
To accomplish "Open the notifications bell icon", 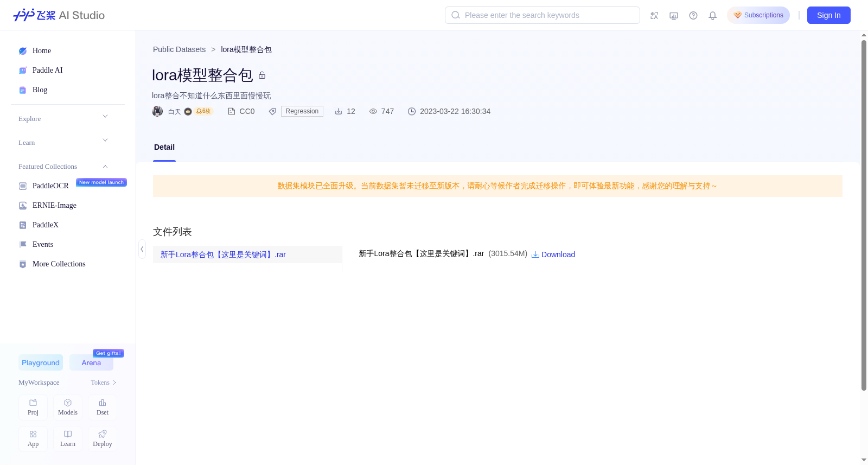I will [713, 16].
